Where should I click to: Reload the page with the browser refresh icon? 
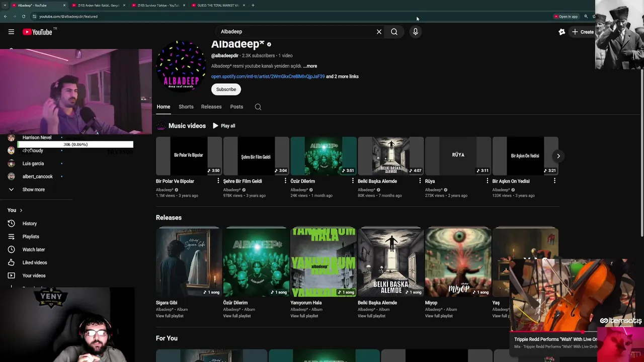tap(23, 16)
